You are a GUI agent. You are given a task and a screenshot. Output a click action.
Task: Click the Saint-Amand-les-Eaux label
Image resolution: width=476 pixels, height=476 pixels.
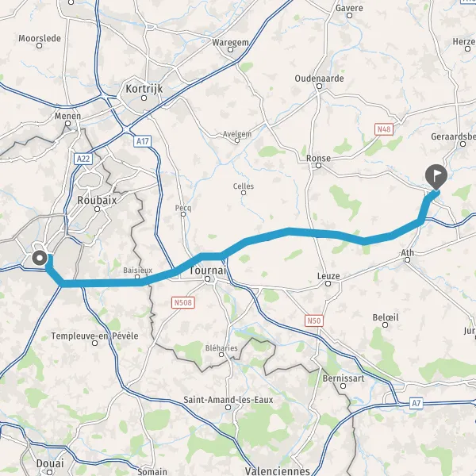[228, 400]
